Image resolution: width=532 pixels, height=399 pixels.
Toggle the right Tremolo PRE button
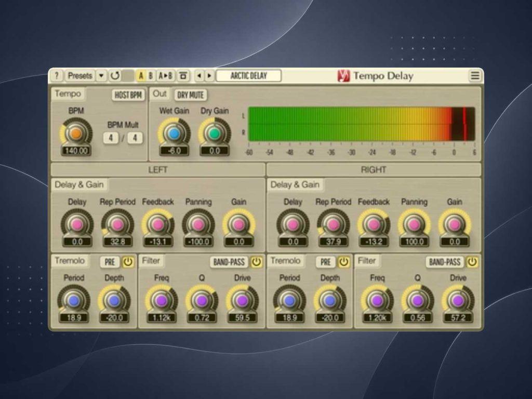point(325,262)
